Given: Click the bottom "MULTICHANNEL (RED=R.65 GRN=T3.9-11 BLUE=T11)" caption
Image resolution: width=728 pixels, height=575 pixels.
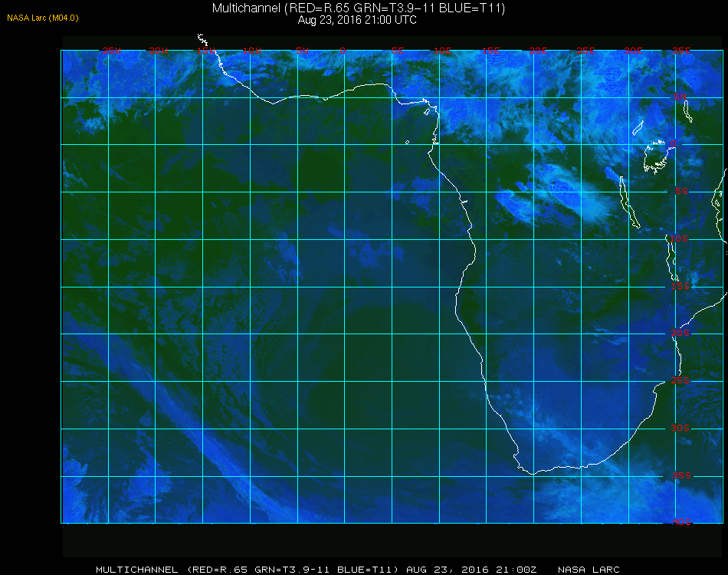Looking at the screenshot, I should coord(248,570).
